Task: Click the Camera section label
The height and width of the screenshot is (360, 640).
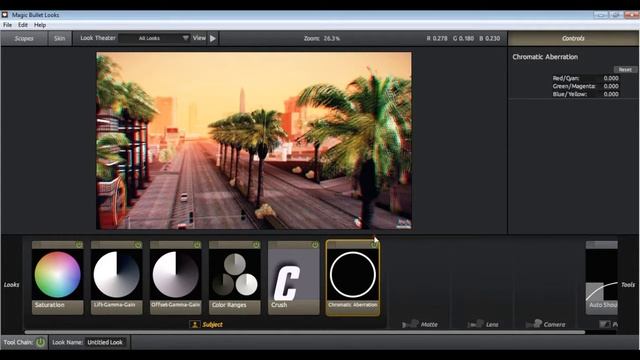Action: pos(555,324)
